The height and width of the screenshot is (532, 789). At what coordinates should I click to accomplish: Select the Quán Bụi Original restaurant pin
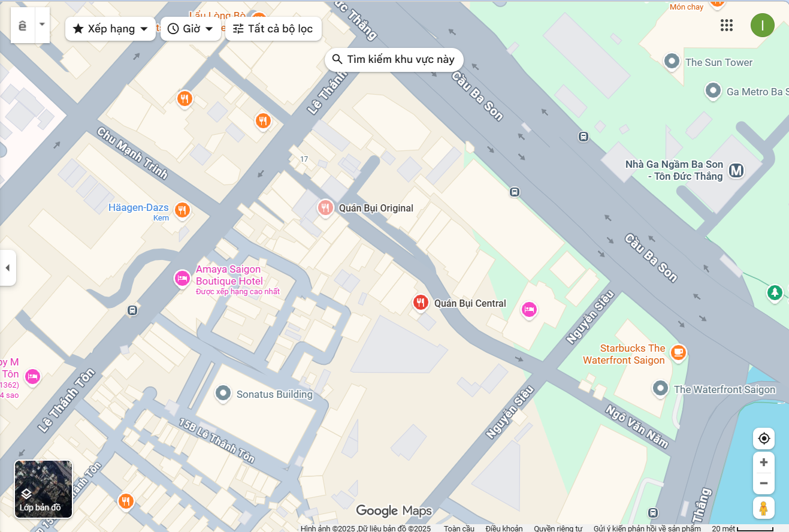click(x=325, y=208)
